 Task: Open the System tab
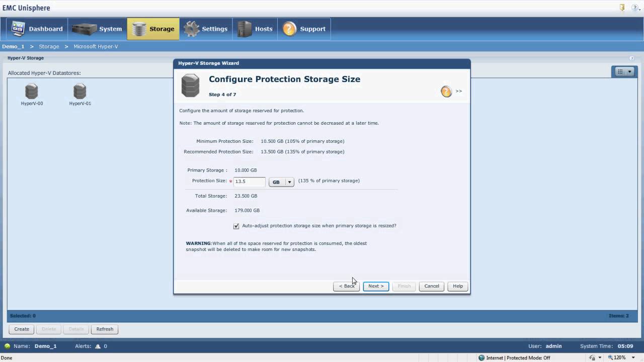(97, 29)
